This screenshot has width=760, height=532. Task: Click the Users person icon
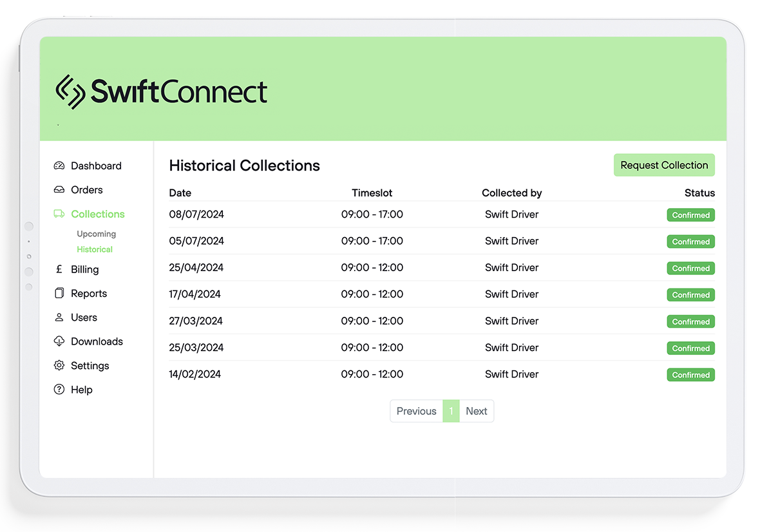click(59, 317)
